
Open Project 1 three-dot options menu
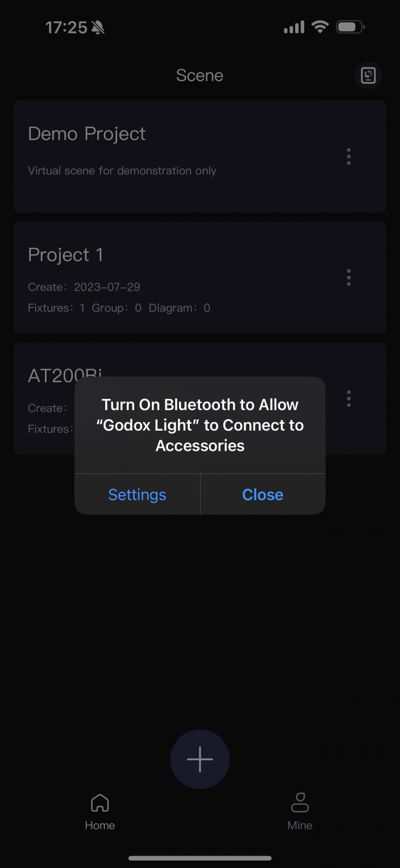[x=349, y=278]
